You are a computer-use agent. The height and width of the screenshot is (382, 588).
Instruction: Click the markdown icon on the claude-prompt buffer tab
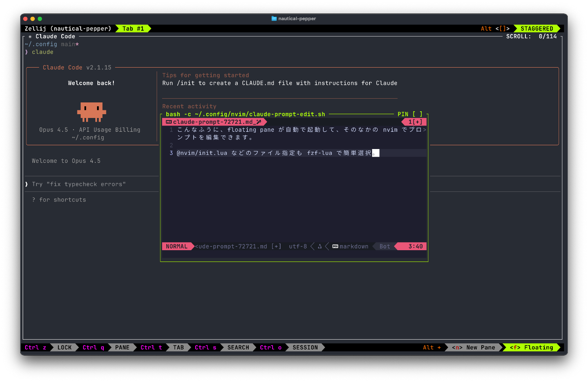(x=169, y=122)
